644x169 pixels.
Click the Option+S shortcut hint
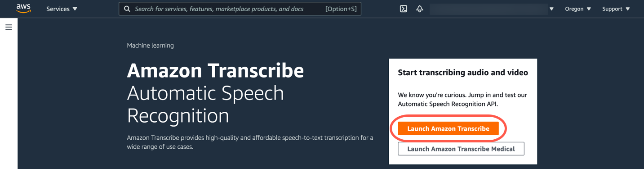tap(341, 9)
